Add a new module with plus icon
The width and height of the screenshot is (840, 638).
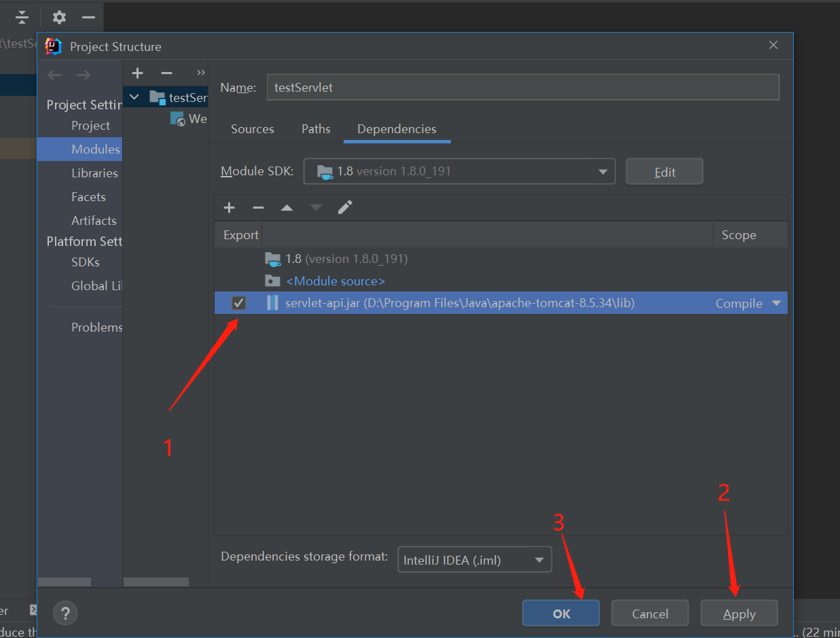pyautogui.click(x=138, y=73)
